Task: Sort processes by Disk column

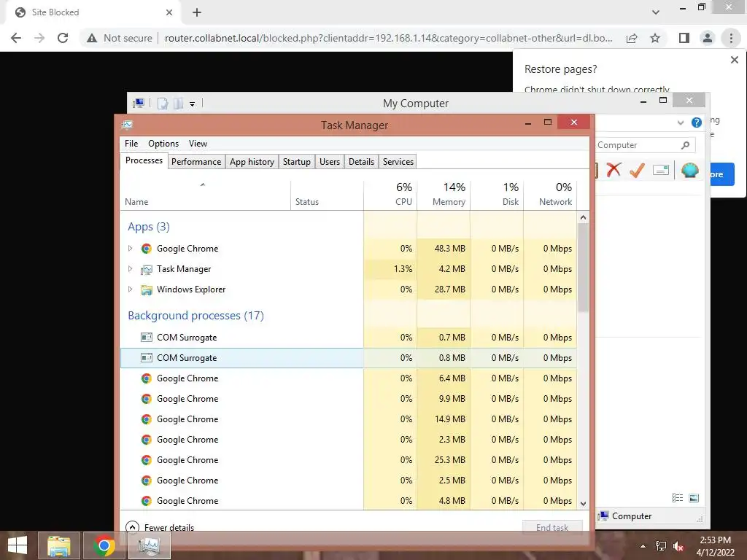Action: [497, 195]
